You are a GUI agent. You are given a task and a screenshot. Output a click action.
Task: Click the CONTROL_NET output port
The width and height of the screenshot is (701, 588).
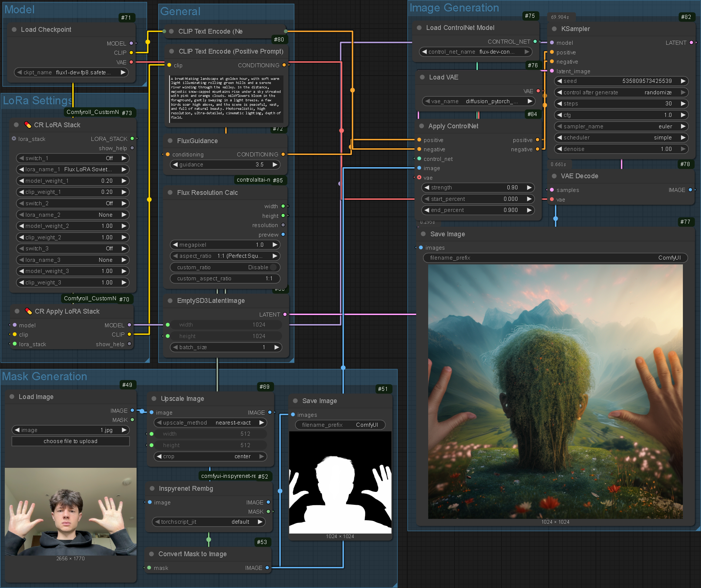535,42
